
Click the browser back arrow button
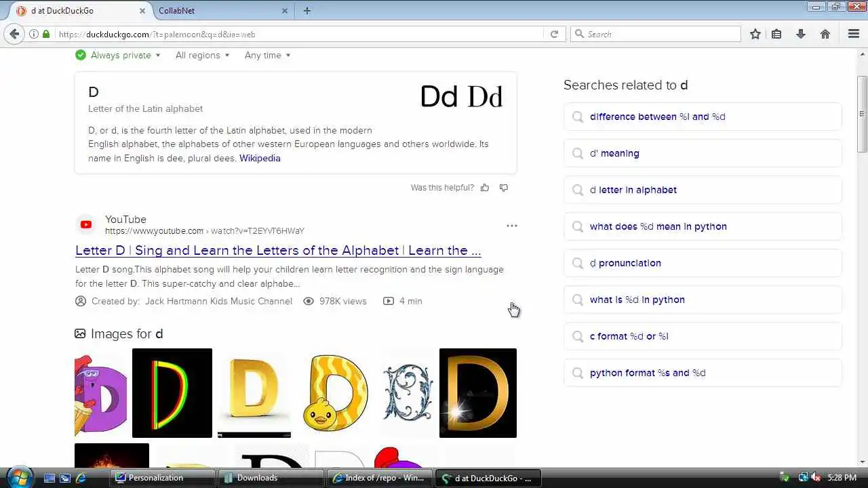(14, 34)
